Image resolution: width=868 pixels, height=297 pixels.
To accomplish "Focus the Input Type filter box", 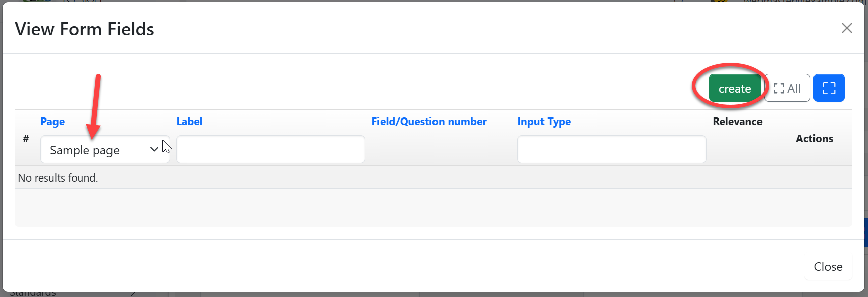I will tap(611, 150).
